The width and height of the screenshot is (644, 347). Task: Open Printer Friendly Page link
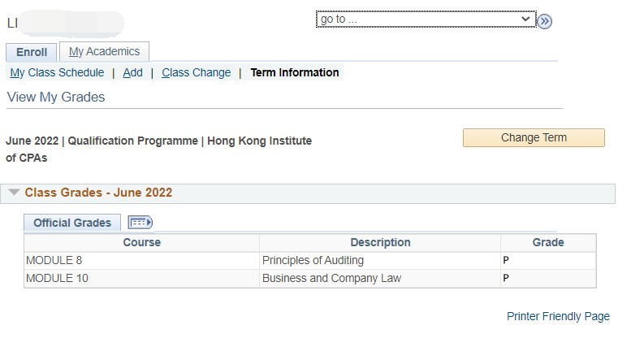pyautogui.click(x=558, y=316)
